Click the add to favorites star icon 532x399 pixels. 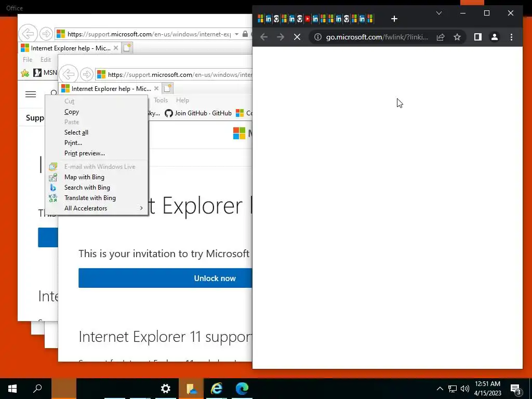(25, 73)
